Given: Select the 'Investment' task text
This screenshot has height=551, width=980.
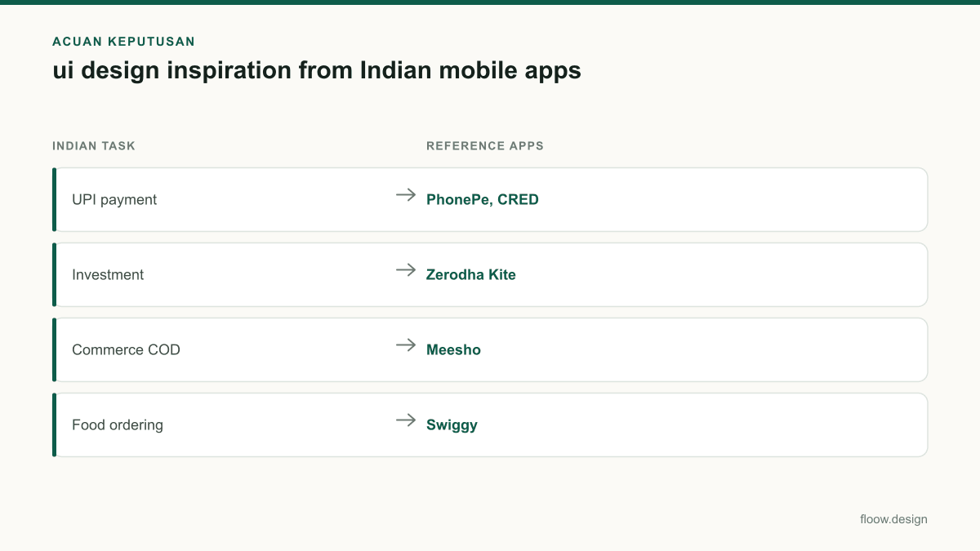Looking at the screenshot, I should point(108,275).
